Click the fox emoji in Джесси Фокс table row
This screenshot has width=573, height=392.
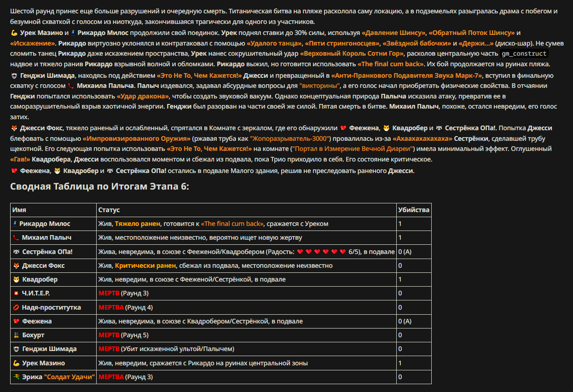tap(16, 265)
